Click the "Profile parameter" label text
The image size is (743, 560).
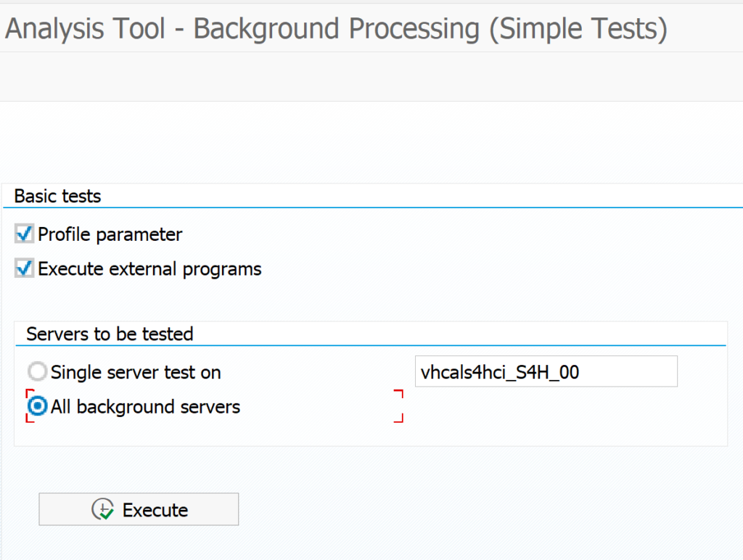click(110, 235)
